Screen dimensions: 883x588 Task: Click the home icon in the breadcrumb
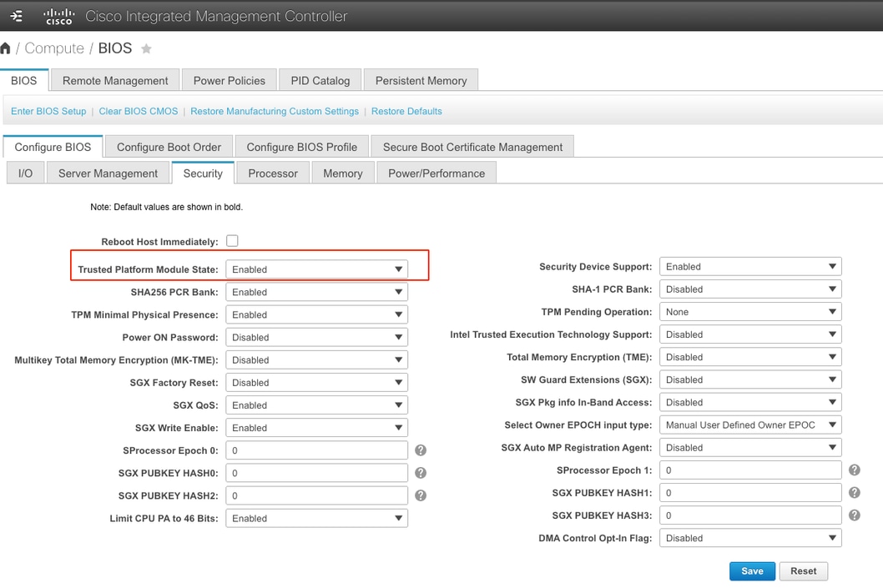(x=7, y=48)
